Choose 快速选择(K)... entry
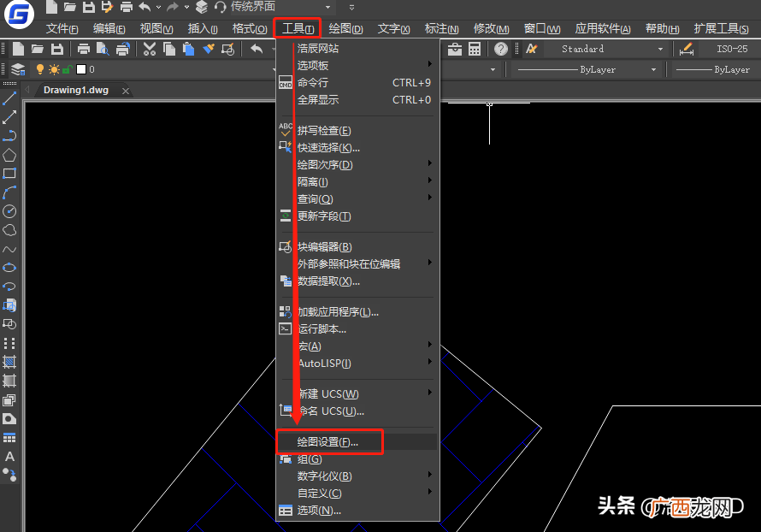Screen dimensions: 761x532 tap(357, 148)
